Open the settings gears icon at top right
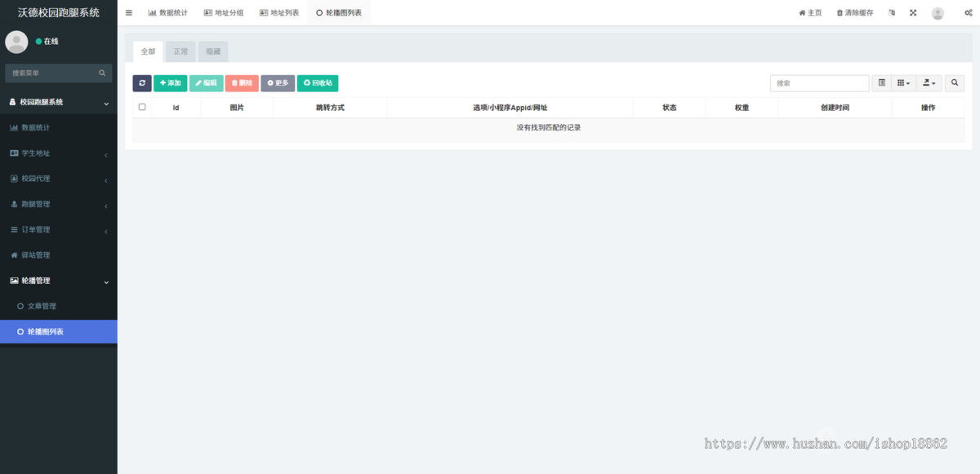 point(969,12)
